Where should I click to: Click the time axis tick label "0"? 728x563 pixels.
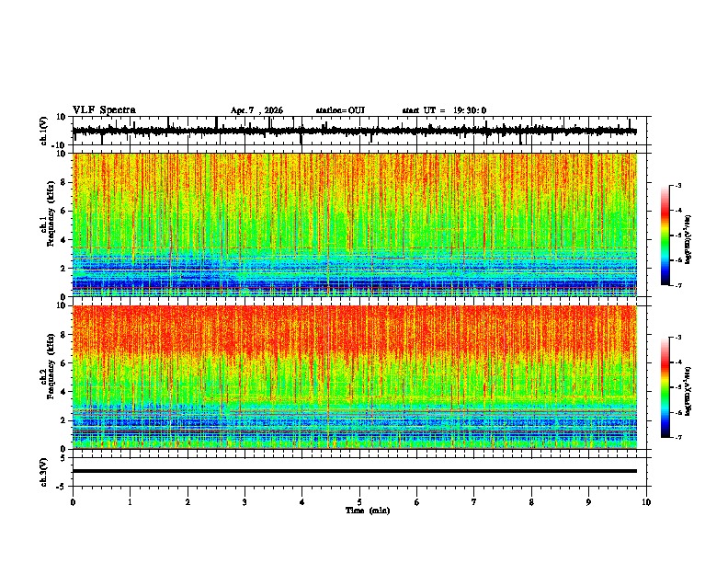coord(73,502)
